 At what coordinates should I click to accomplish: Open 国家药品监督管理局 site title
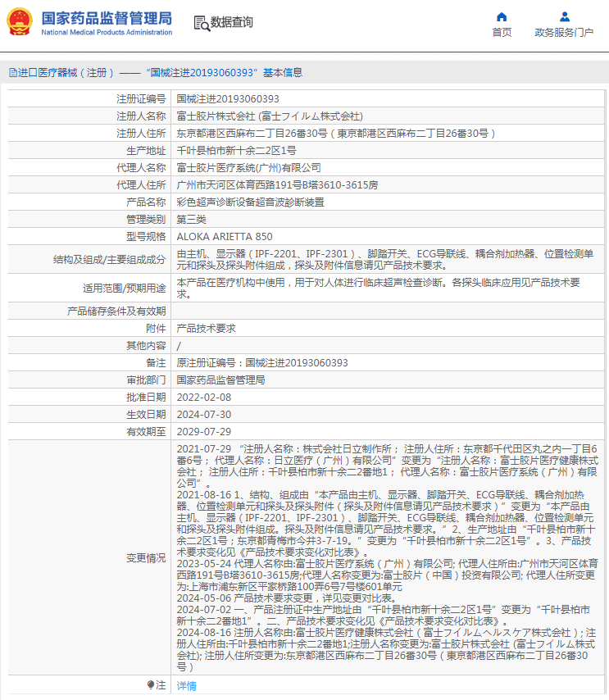pos(107,18)
